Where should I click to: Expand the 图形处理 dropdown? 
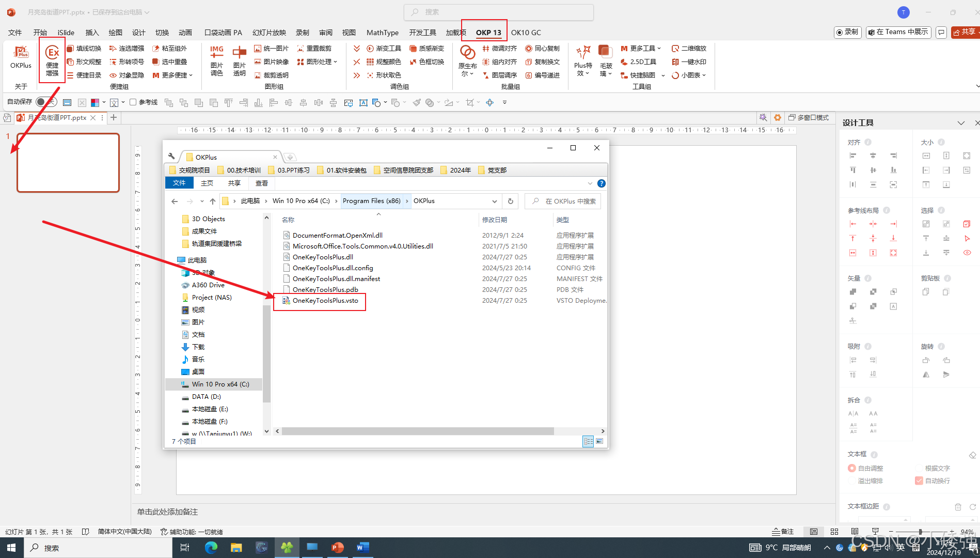[318, 62]
